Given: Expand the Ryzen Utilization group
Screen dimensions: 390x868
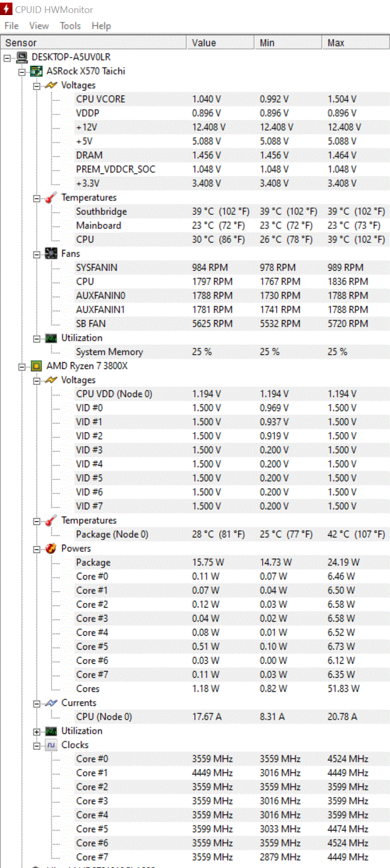Looking at the screenshot, I should point(36,731).
